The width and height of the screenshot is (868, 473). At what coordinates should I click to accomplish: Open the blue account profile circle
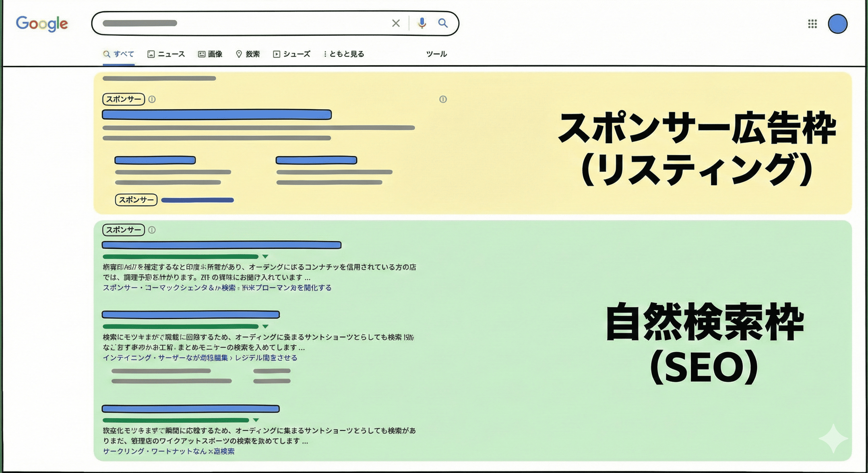pyautogui.click(x=837, y=24)
